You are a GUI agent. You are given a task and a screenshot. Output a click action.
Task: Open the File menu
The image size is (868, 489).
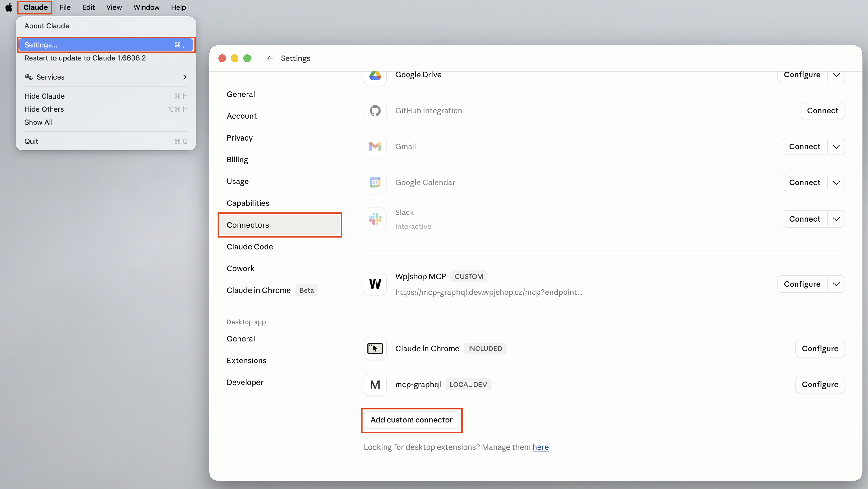click(65, 7)
